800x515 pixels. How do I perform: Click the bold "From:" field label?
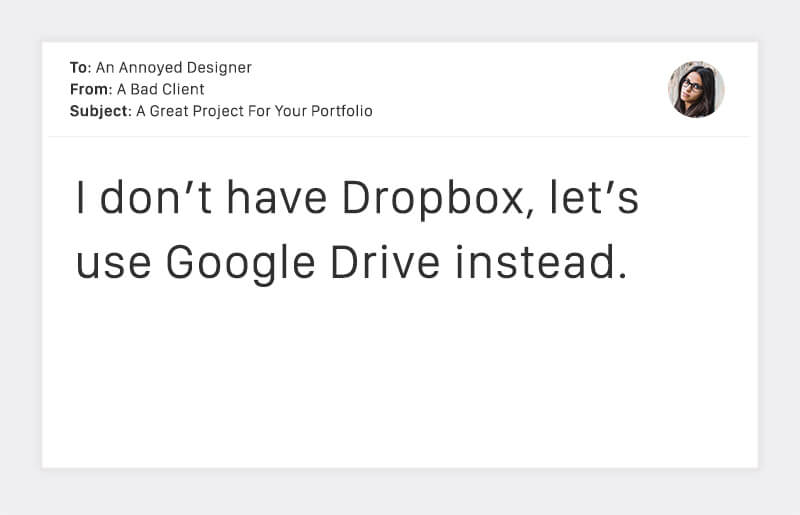[x=90, y=90]
